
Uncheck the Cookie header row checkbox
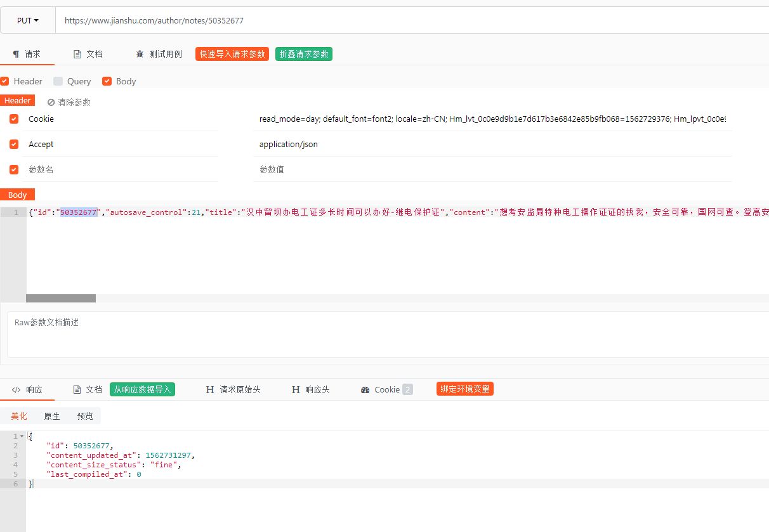14,119
